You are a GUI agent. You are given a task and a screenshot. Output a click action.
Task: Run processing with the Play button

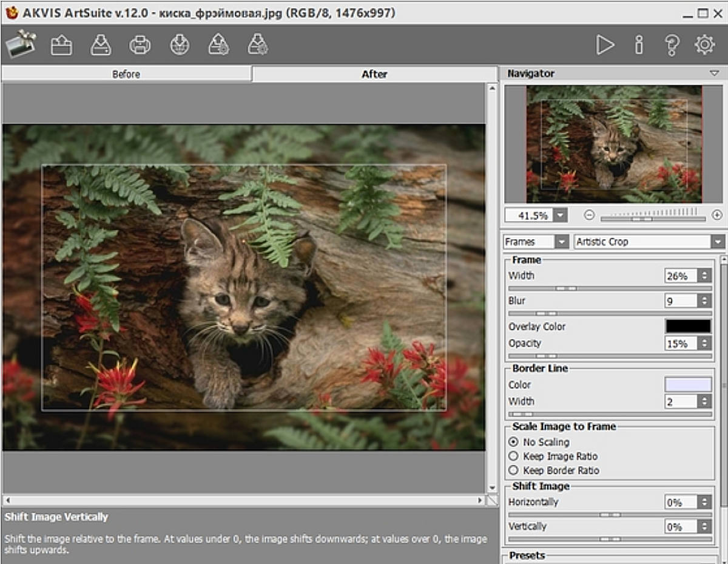pos(605,45)
